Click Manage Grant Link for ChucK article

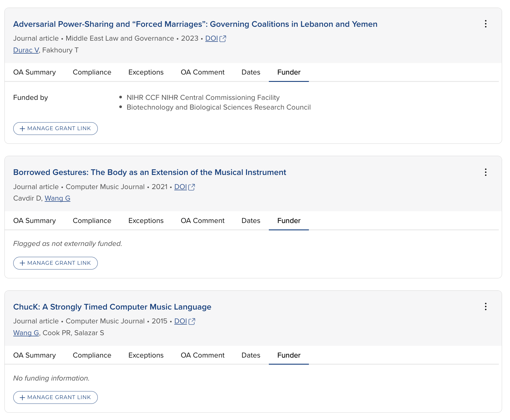pos(55,397)
